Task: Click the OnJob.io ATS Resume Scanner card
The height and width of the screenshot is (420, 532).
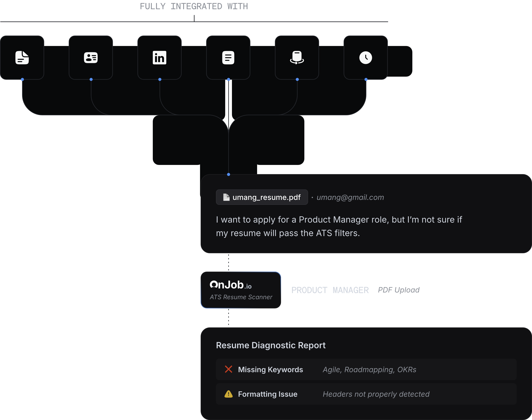Action: (241, 290)
